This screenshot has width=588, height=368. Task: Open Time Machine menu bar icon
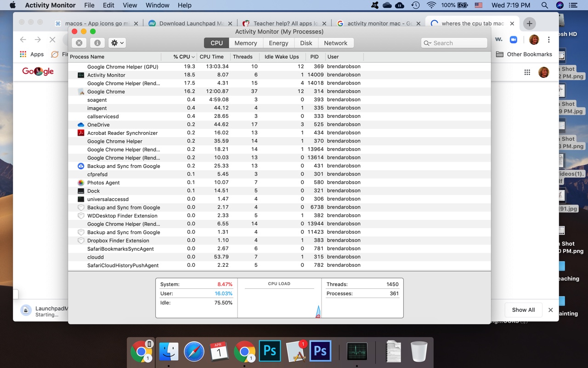(415, 5)
